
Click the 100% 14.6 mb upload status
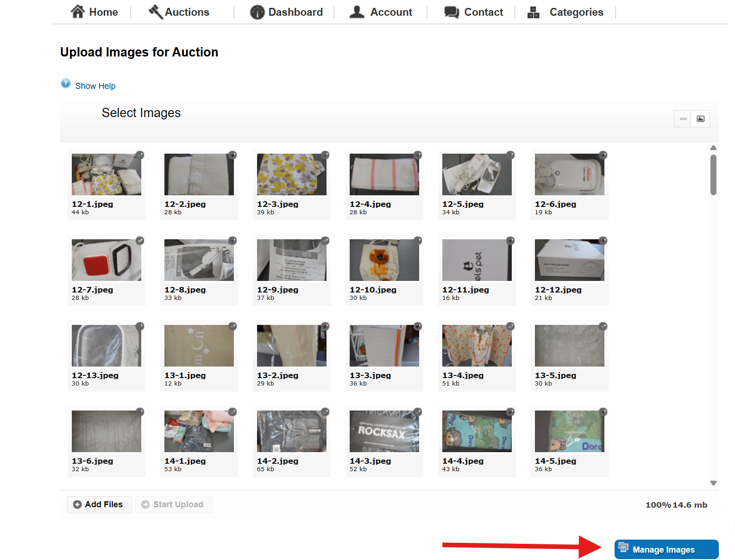pyautogui.click(x=676, y=505)
